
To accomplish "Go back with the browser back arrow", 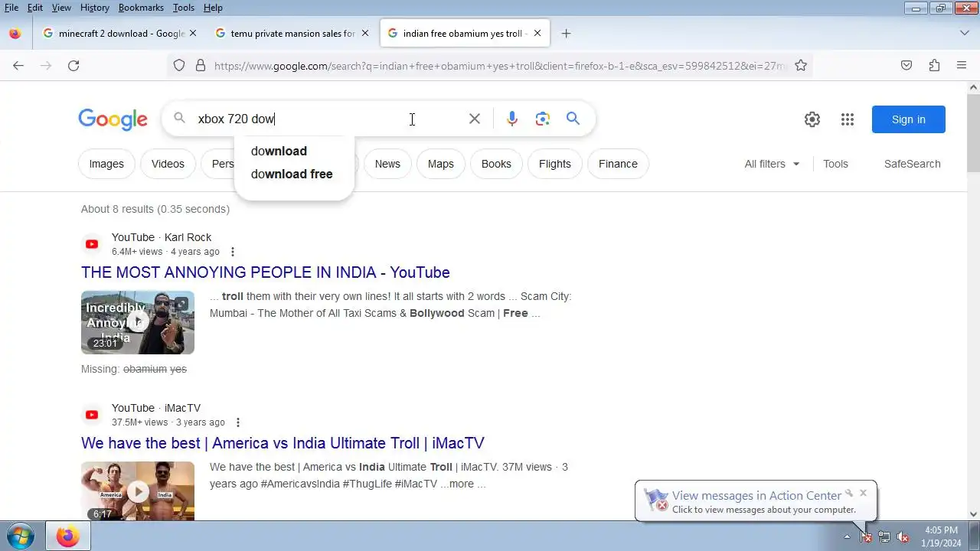I will click(x=18, y=66).
